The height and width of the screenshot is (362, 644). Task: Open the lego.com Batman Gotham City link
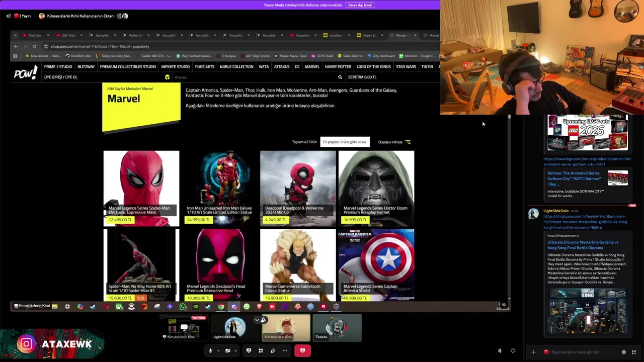click(x=587, y=161)
